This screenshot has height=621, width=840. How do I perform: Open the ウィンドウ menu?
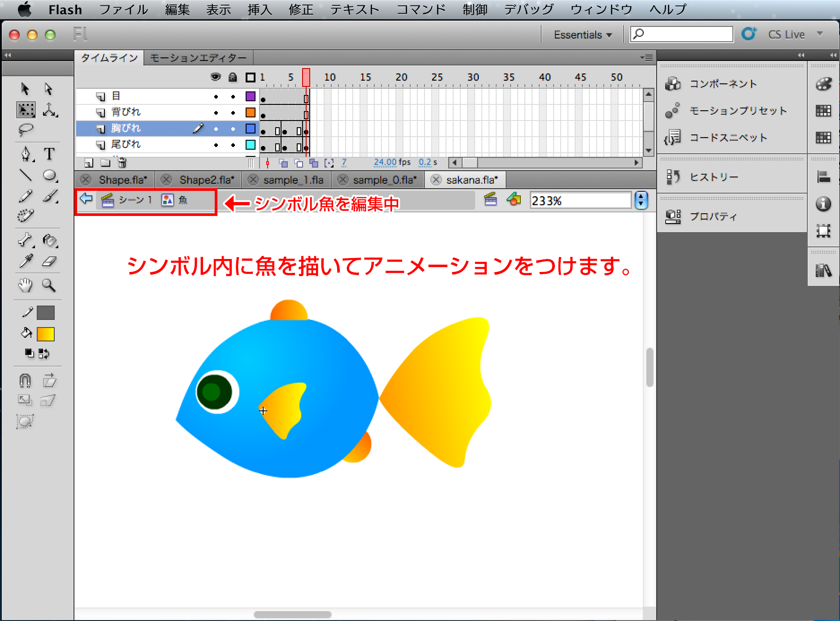[x=601, y=9]
